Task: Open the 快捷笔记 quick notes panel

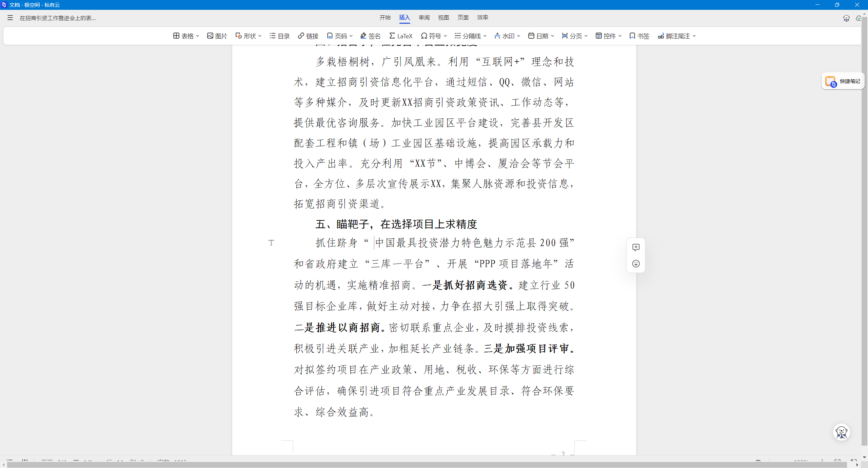Action: pyautogui.click(x=843, y=81)
